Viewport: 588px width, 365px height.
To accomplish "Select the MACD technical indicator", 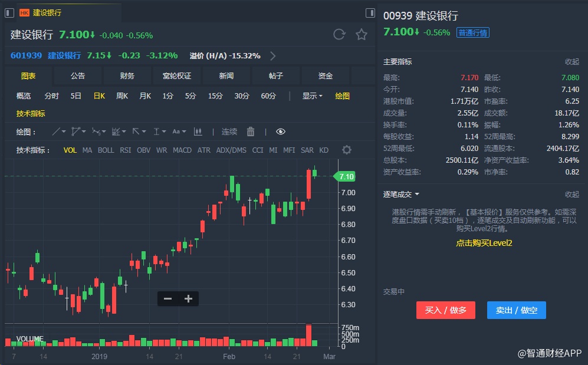I will [182, 150].
